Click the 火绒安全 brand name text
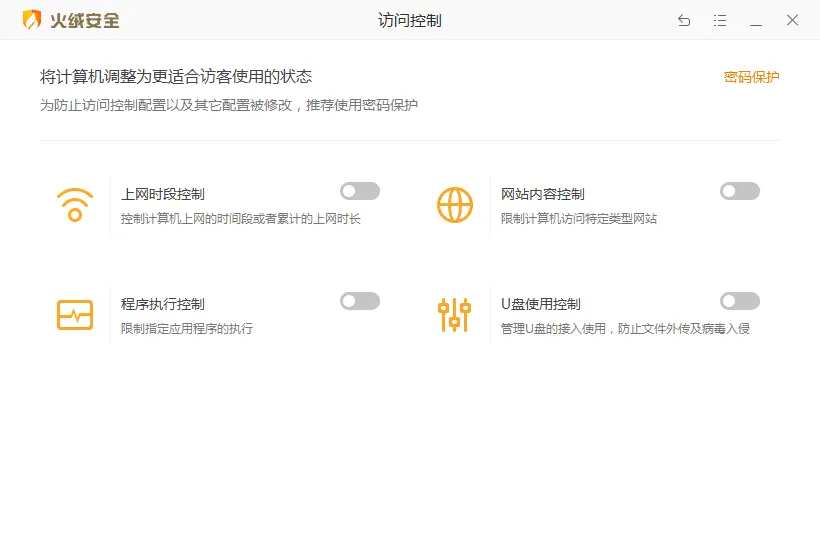The width and height of the screenshot is (820, 540). click(85, 20)
